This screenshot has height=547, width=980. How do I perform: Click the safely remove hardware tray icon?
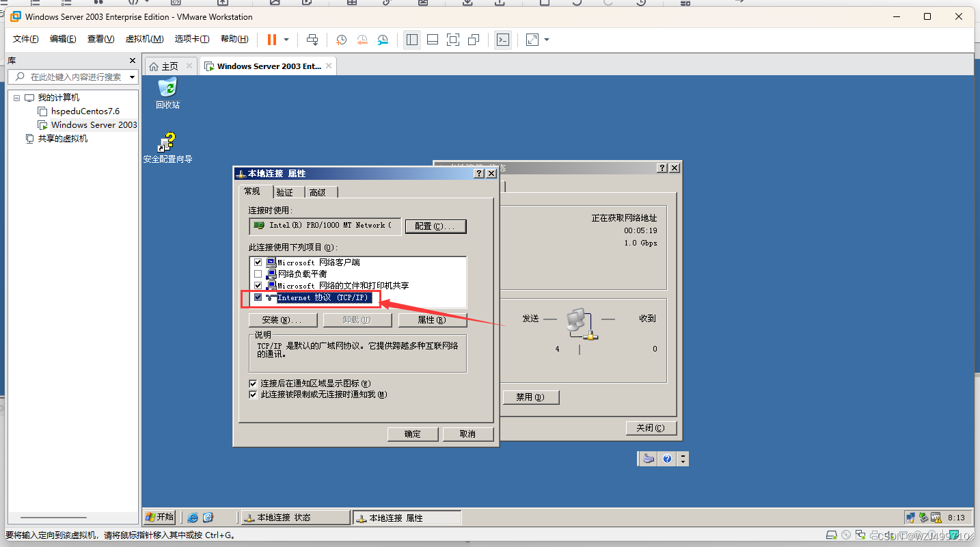(x=923, y=518)
